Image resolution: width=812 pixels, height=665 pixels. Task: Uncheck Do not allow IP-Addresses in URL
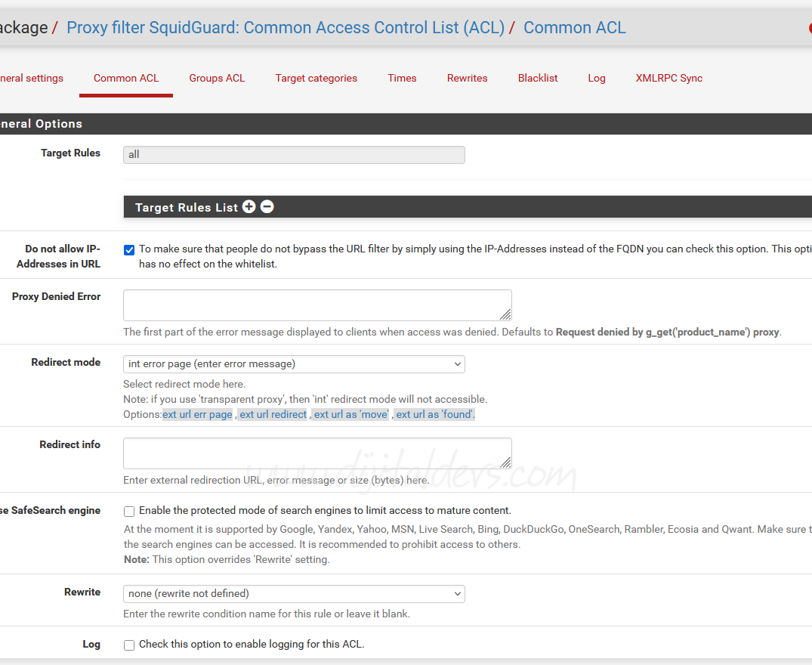point(129,249)
